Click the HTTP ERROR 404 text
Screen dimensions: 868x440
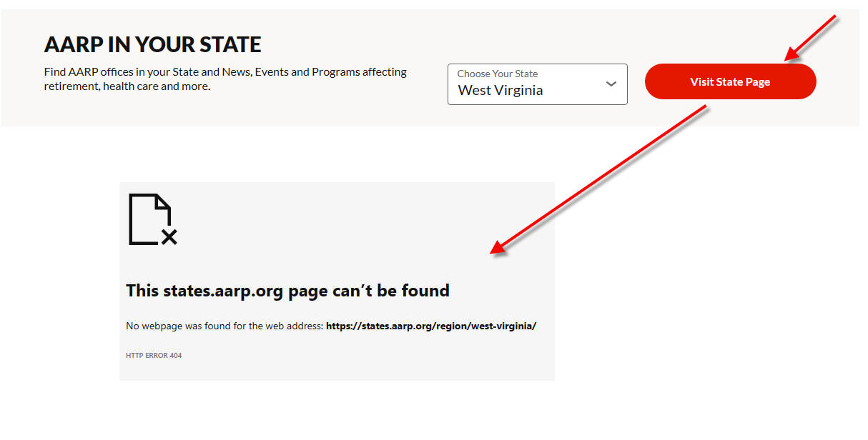[x=154, y=356]
